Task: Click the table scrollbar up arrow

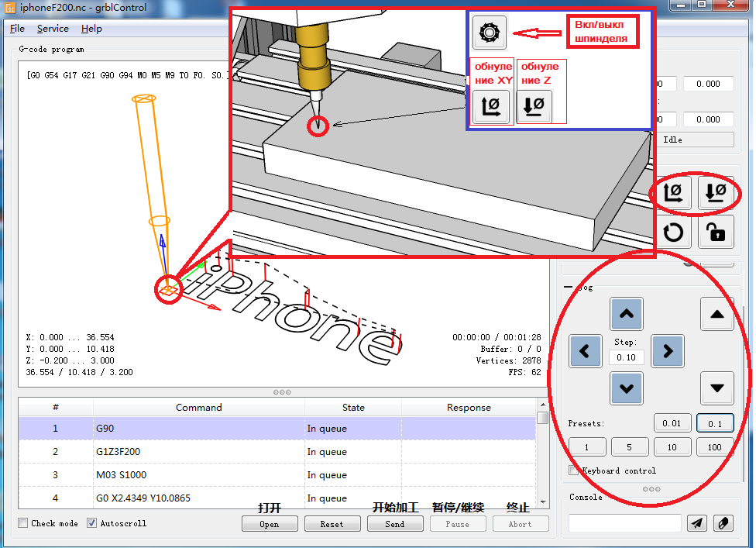Action: [543, 405]
